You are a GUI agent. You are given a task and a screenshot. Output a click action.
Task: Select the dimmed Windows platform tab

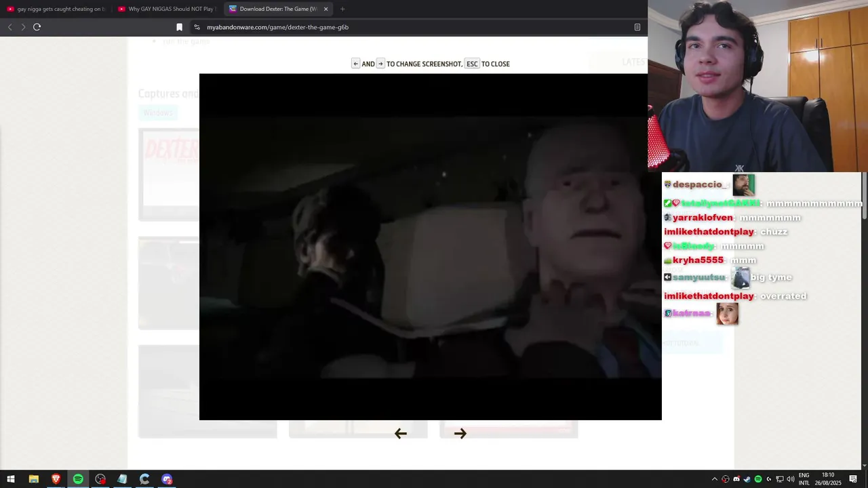click(158, 113)
